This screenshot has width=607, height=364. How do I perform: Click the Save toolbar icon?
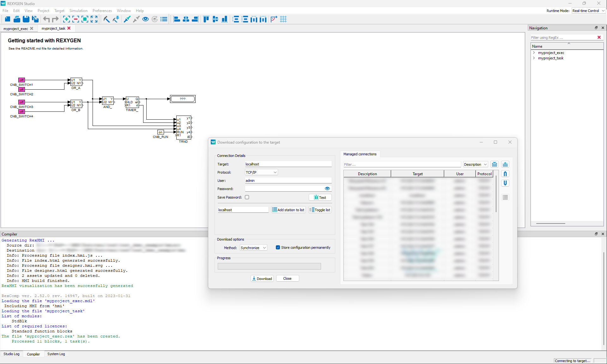26,19
